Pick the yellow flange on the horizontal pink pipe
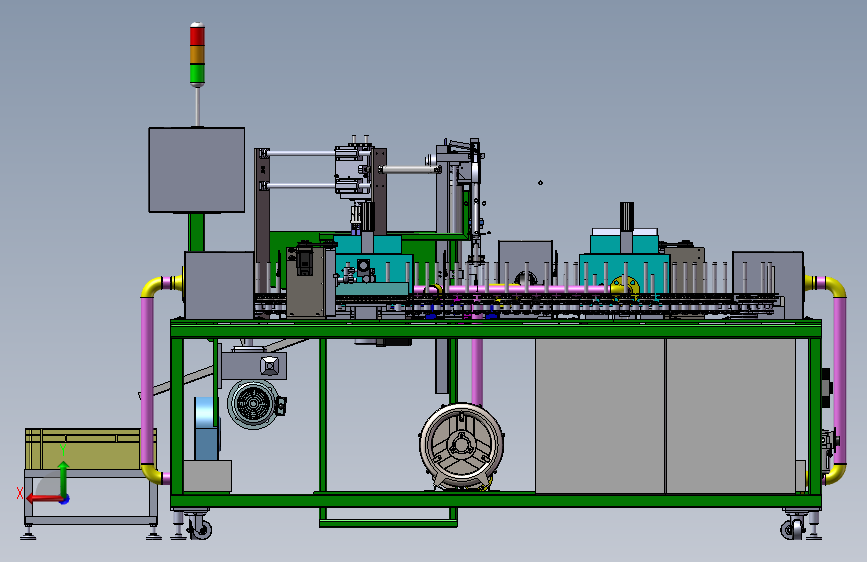This screenshot has width=867, height=562. [625, 288]
